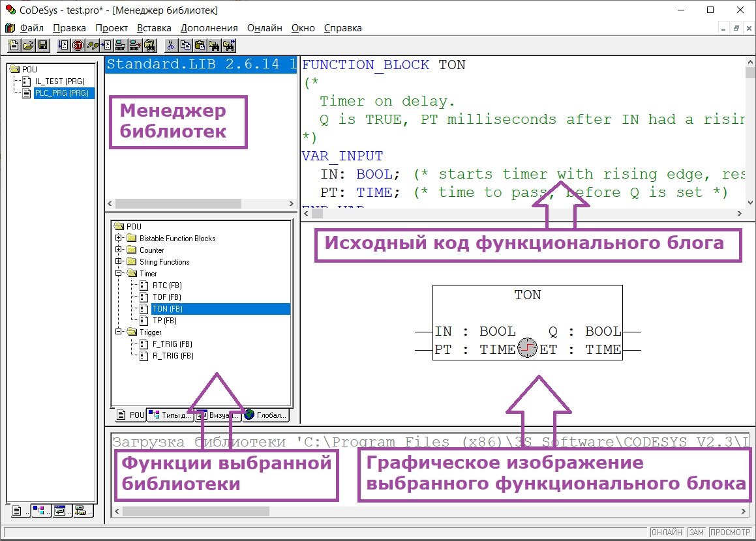Click the Cut scissors icon
The width and height of the screenshot is (756, 541).
click(x=170, y=46)
